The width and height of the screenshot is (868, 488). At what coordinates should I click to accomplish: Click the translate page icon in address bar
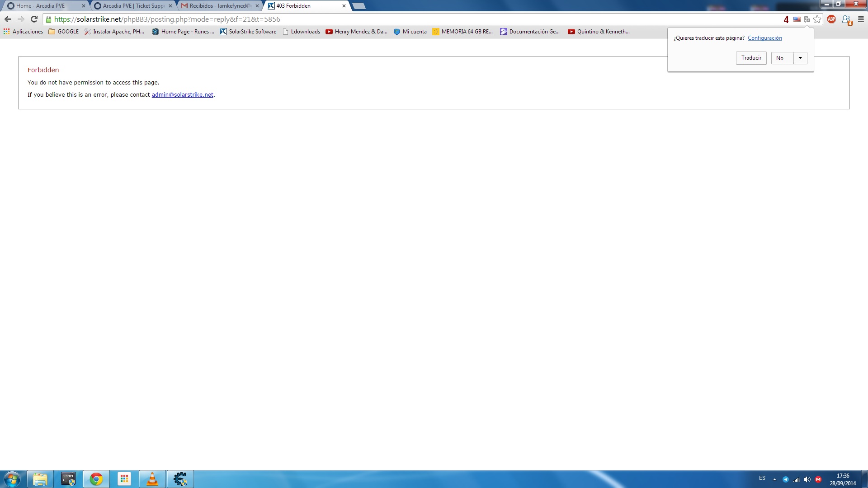tap(807, 19)
